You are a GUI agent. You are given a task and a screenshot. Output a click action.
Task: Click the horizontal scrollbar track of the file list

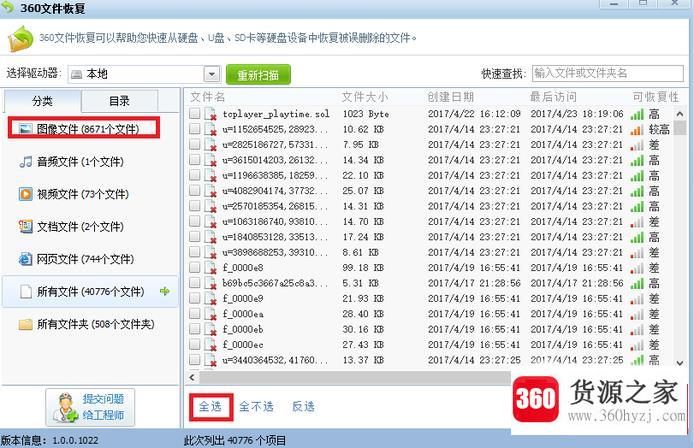point(355,377)
